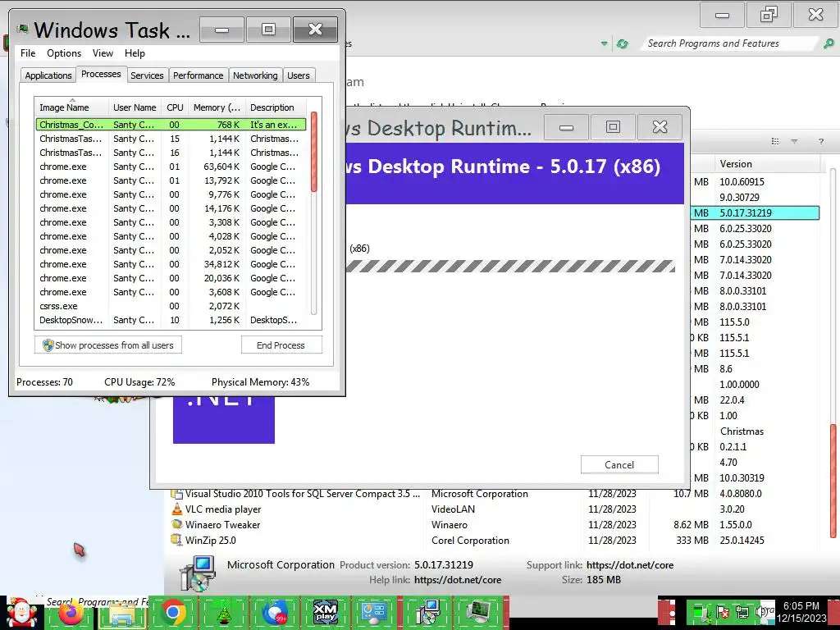Sort processes by Image Name column
Screen dimensions: 840x630
click(x=72, y=107)
